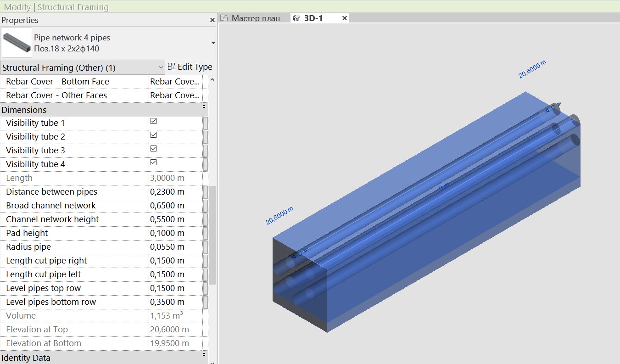Open the type selector dropdown arrow
620x364 pixels.
(213, 43)
